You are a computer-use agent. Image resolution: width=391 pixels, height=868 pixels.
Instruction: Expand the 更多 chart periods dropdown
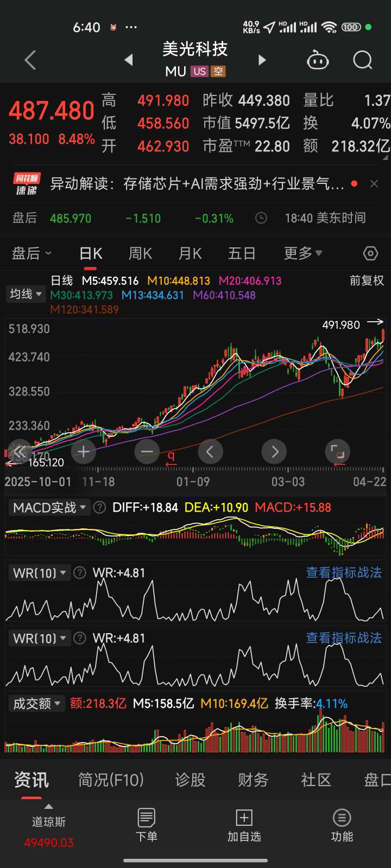click(x=303, y=253)
